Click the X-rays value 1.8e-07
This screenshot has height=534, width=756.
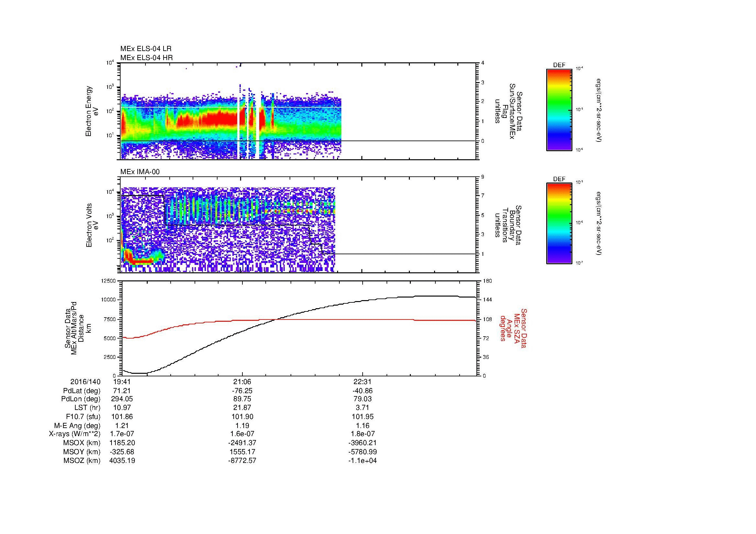click(363, 434)
